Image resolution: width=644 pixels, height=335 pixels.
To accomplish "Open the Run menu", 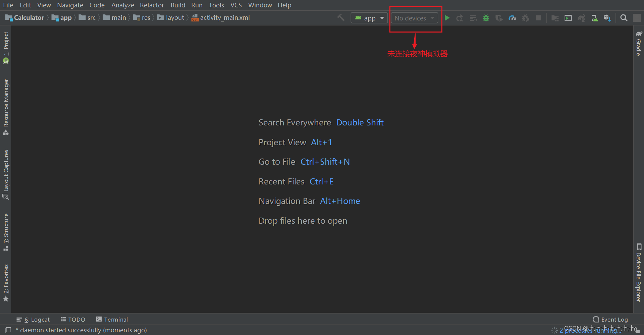I will coord(197,5).
